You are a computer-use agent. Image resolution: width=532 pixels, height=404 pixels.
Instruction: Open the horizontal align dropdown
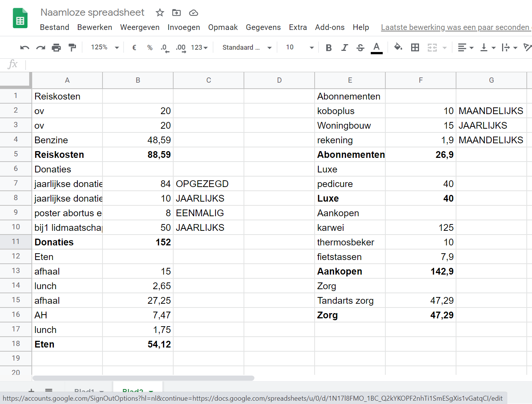coord(466,48)
